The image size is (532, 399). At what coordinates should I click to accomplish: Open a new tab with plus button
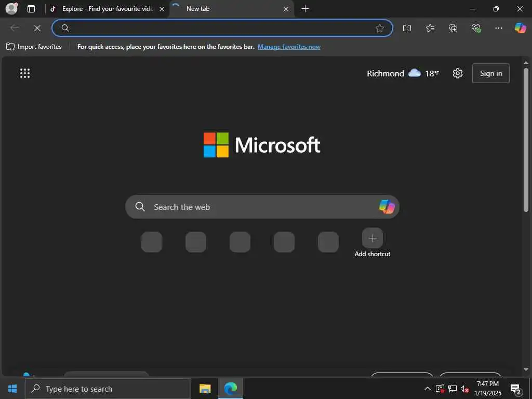point(305,9)
